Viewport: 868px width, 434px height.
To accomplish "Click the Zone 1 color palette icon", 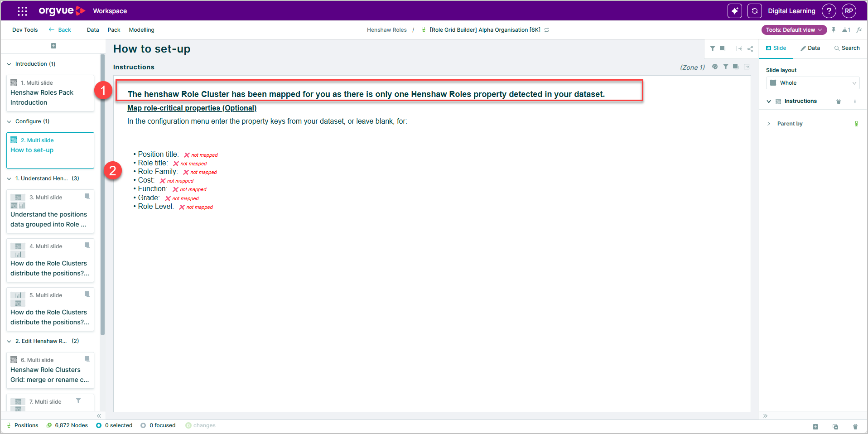I will click(715, 67).
